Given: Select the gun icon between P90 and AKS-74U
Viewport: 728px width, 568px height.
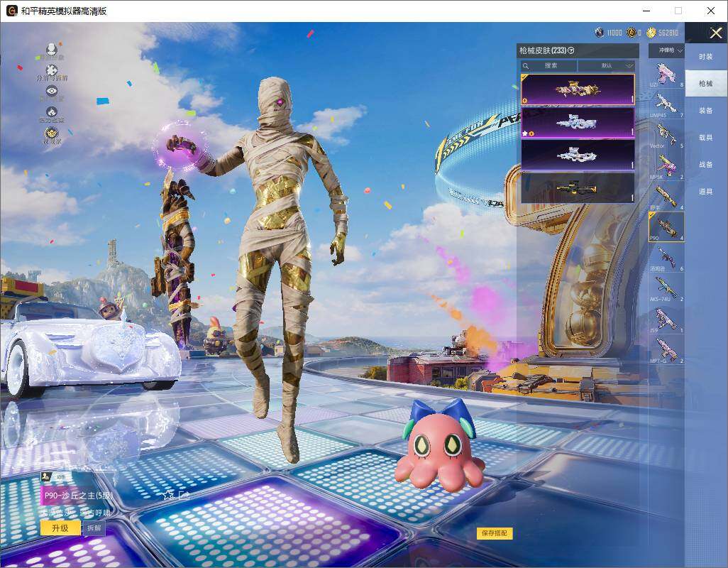Looking at the screenshot, I should point(666,258).
